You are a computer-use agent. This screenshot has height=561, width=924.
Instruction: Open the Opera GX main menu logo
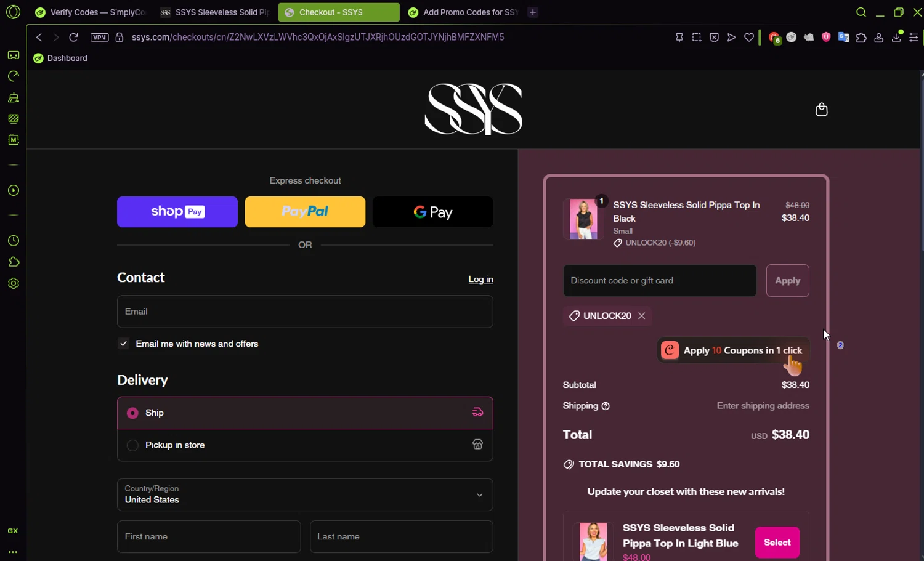pyautogui.click(x=13, y=12)
